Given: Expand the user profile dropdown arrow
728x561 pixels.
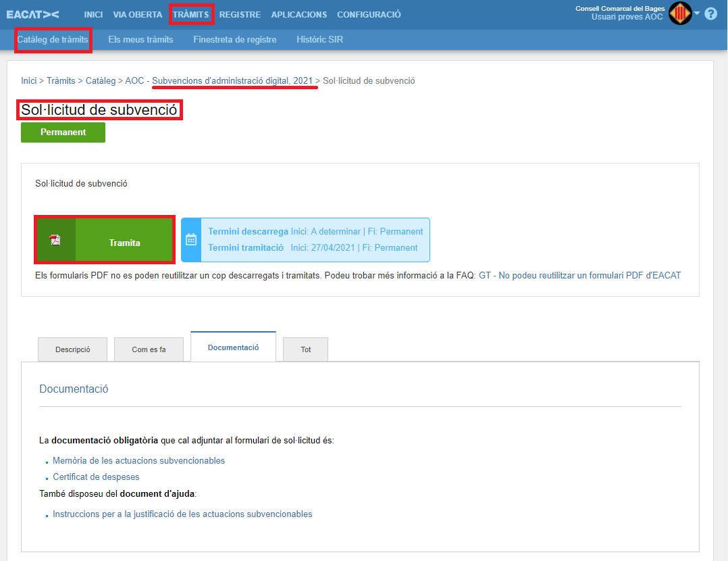Looking at the screenshot, I should [x=697, y=14].
